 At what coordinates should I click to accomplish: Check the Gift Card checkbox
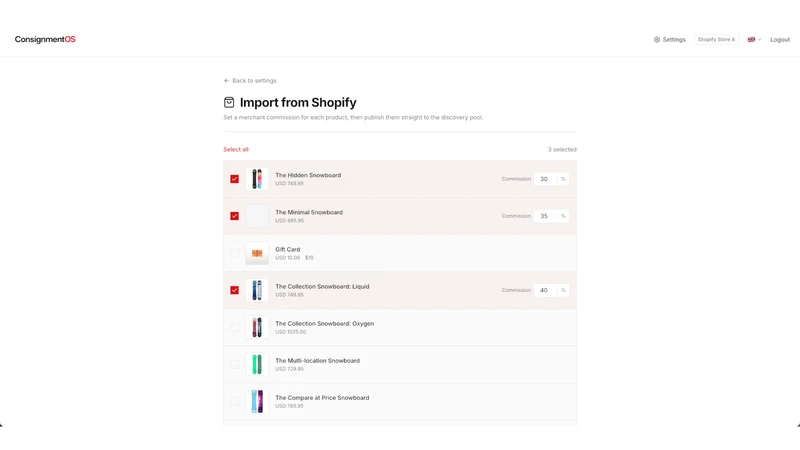coord(234,253)
